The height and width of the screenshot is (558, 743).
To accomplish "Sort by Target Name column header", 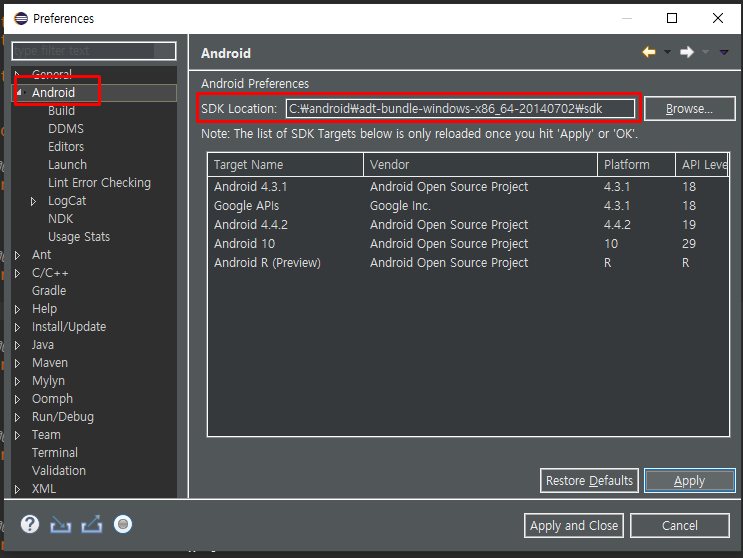I will [x=286, y=164].
